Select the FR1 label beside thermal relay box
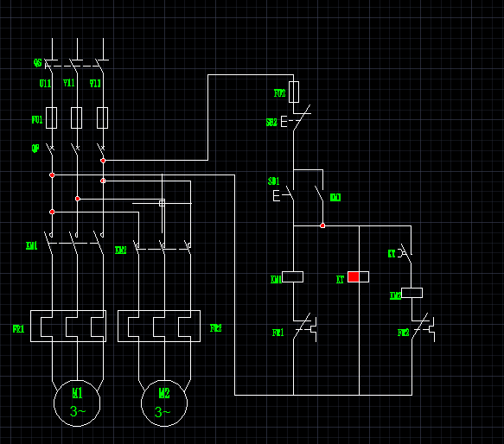This screenshot has height=444, width=504. [x=18, y=328]
